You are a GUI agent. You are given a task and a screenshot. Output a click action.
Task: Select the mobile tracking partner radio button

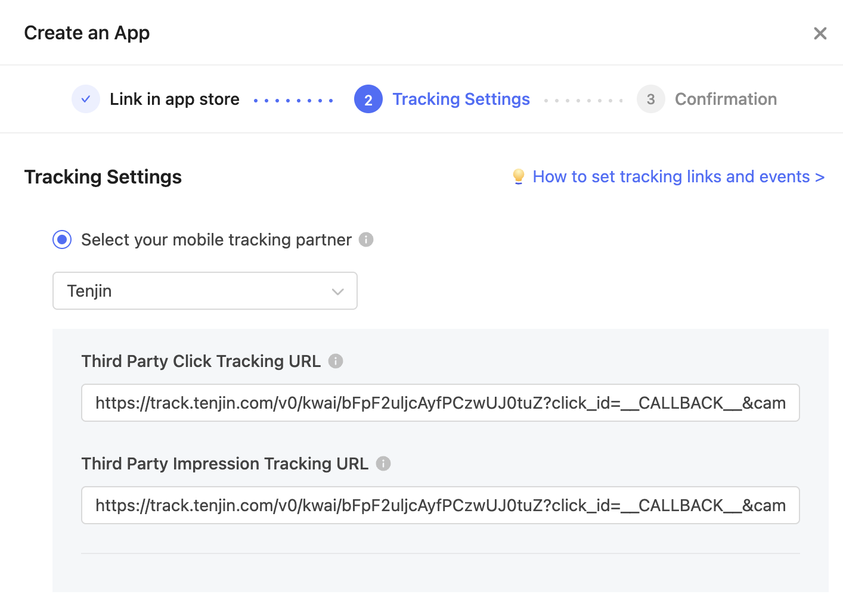click(x=62, y=239)
